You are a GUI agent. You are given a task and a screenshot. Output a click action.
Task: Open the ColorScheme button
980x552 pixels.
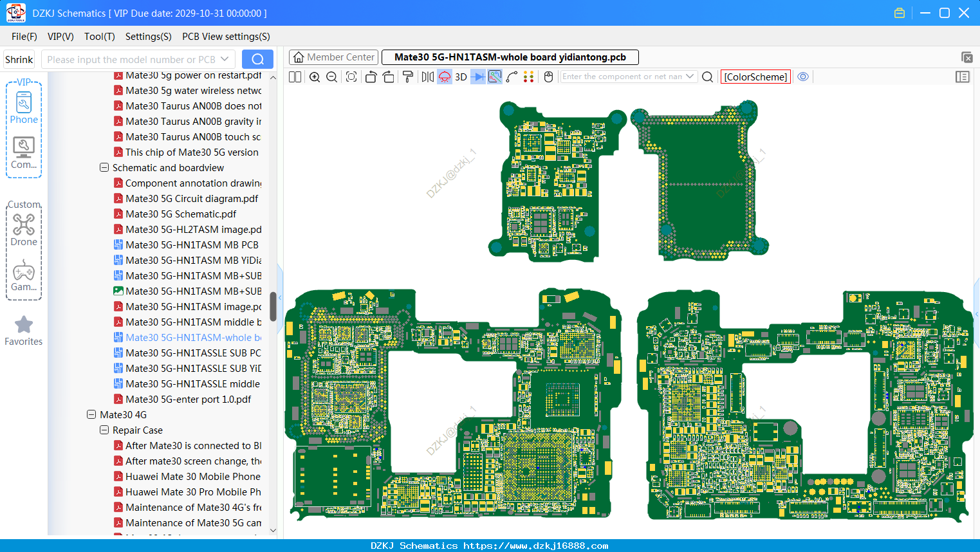pyautogui.click(x=755, y=77)
